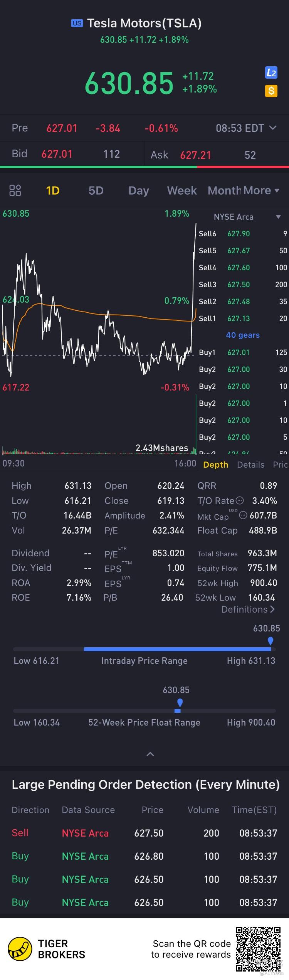The width and height of the screenshot is (289, 980).
Task: Tap the 2.43Mshares volume label
Action: (x=162, y=448)
